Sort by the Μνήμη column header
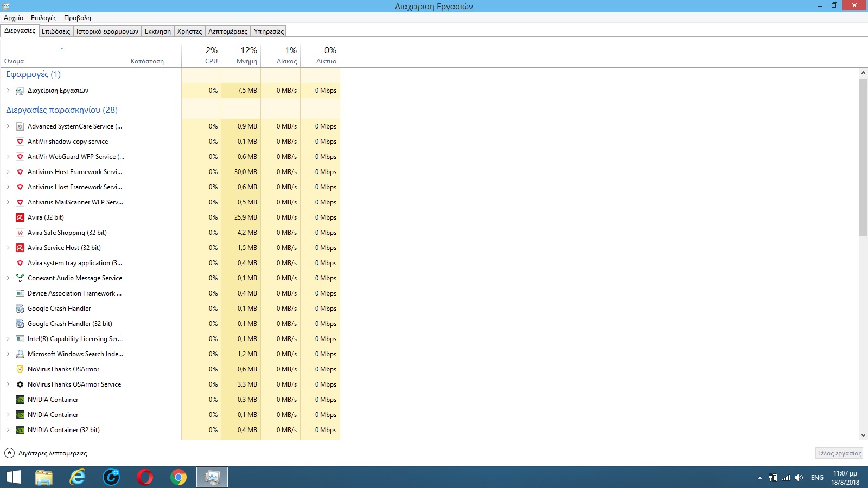This screenshot has width=868, height=488. (x=241, y=55)
